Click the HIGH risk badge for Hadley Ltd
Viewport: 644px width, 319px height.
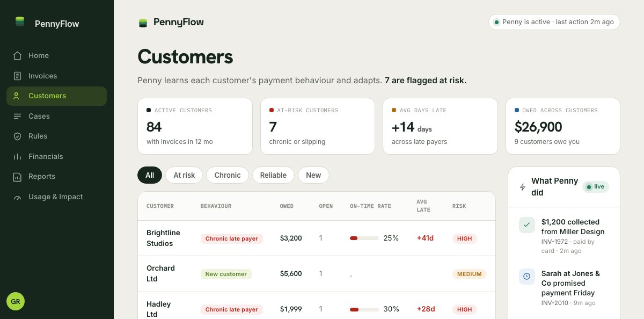pos(465,309)
